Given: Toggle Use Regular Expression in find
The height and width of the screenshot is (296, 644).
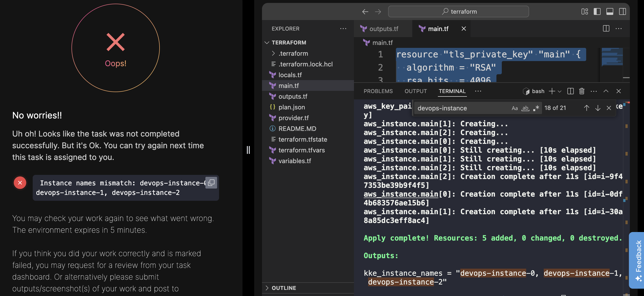Looking at the screenshot, I should [x=536, y=108].
